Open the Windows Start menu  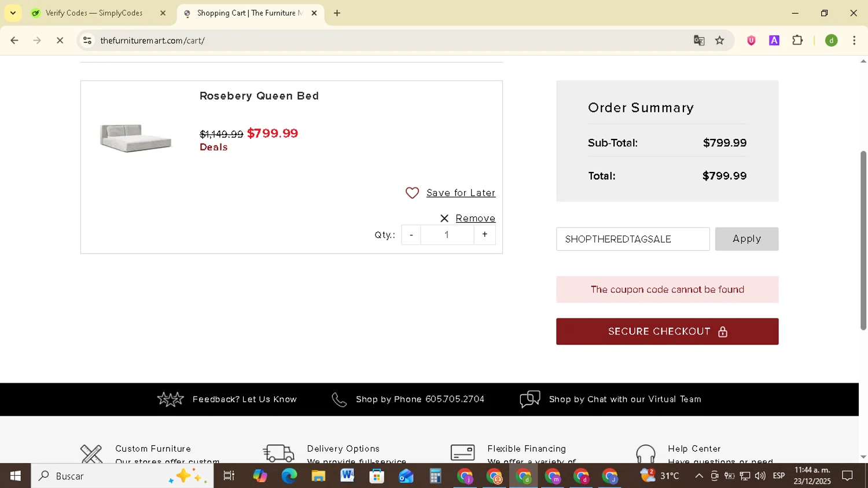point(15,476)
